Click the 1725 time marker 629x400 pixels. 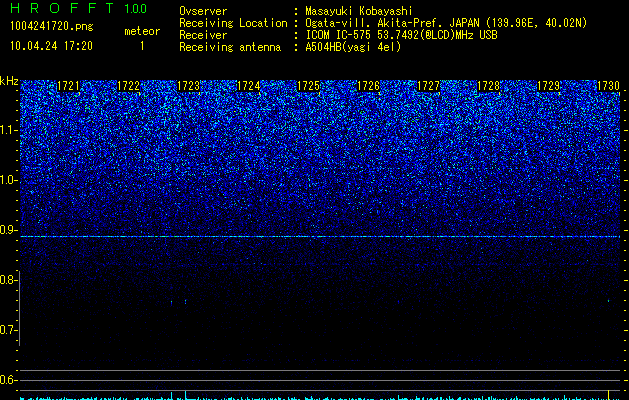pyautogui.click(x=308, y=86)
